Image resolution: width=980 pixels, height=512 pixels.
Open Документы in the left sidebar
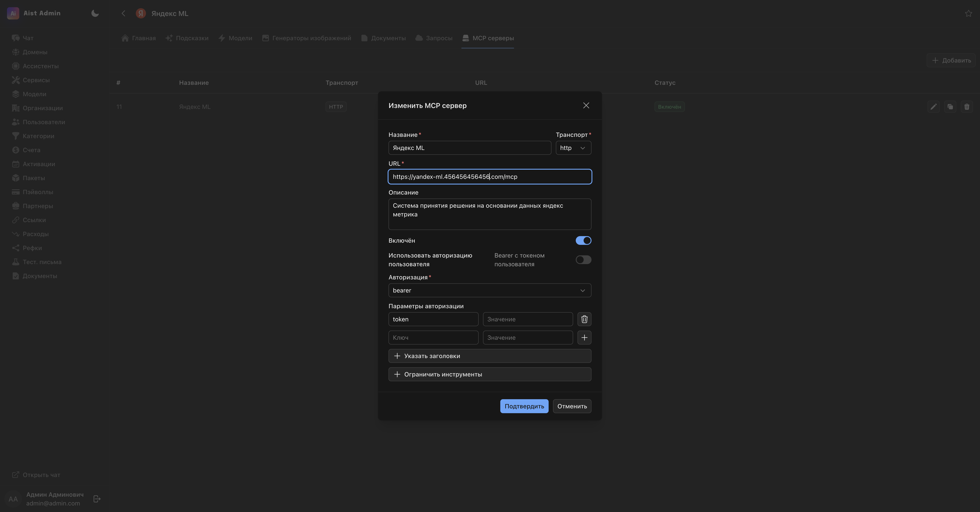pyautogui.click(x=35, y=276)
